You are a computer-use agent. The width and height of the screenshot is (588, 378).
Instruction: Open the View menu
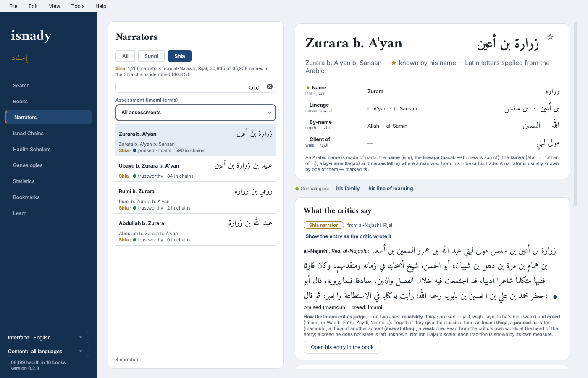55,6
